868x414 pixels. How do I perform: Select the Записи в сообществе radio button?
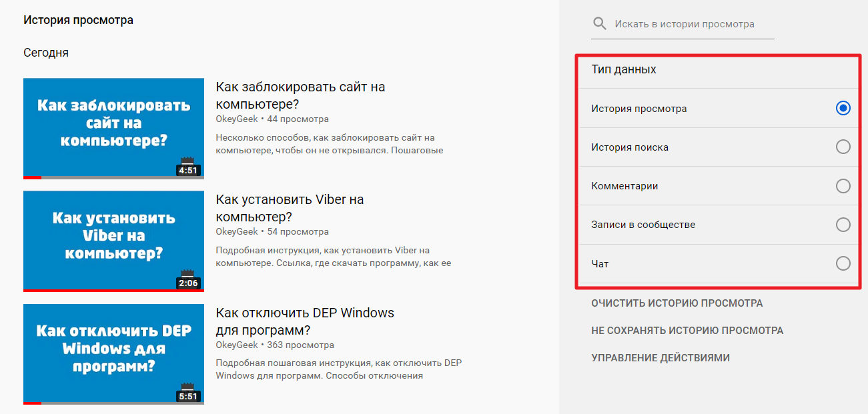click(x=843, y=225)
